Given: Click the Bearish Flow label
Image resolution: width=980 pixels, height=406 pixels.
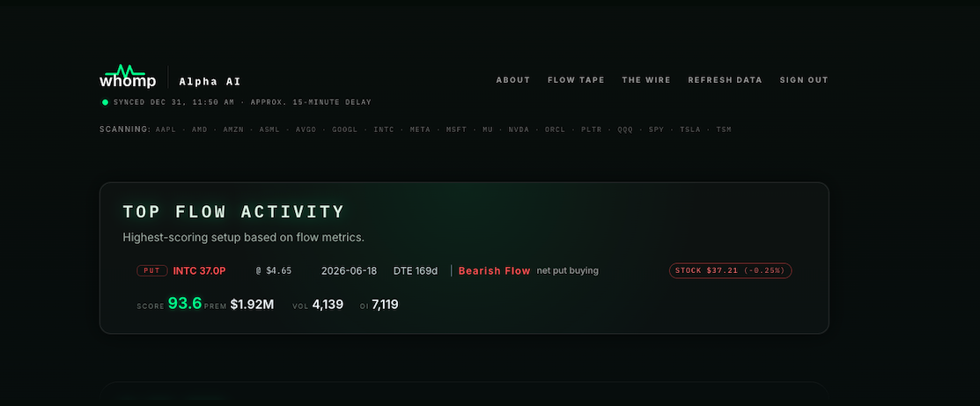Looking at the screenshot, I should (494, 271).
